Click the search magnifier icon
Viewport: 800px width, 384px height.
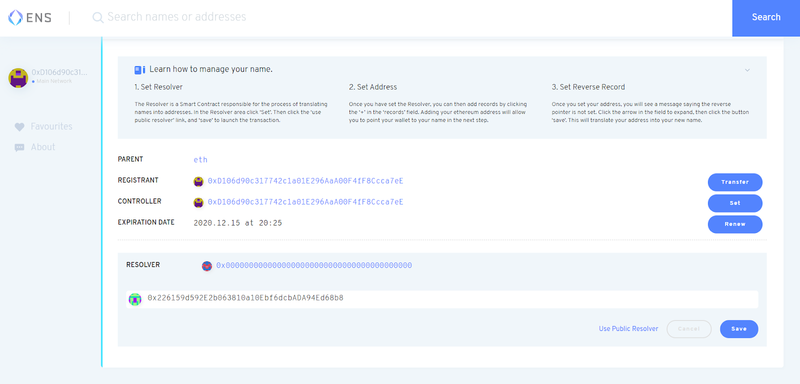click(97, 17)
